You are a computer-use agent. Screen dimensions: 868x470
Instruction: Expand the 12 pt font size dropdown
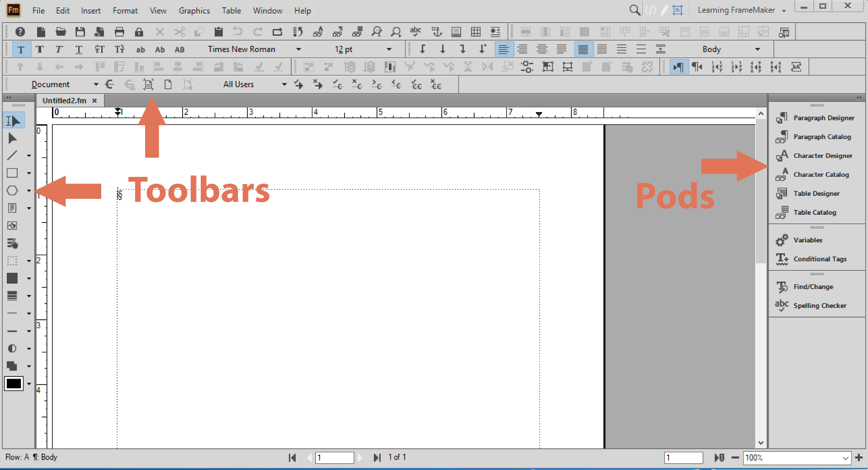point(389,49)
